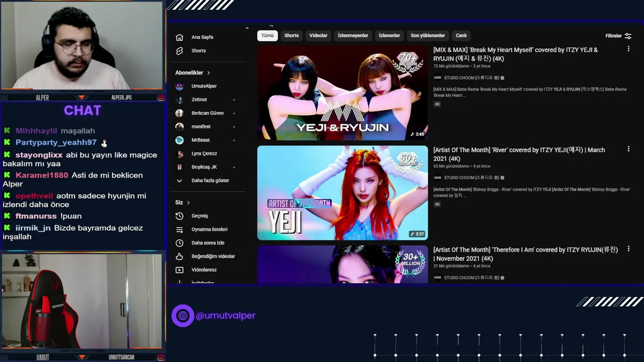Click Instagram icon beside ALPEER.JPG
The image size is (644, 362).
pos(161,98)
